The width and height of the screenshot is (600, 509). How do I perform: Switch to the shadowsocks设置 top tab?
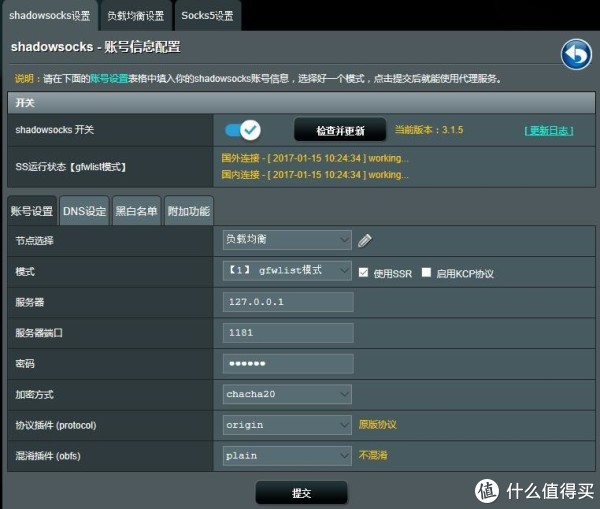50,16
